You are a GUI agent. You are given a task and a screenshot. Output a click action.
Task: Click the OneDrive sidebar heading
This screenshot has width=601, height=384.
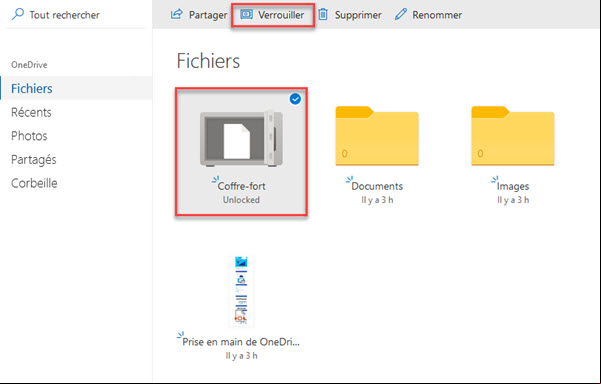coord(29,65)
